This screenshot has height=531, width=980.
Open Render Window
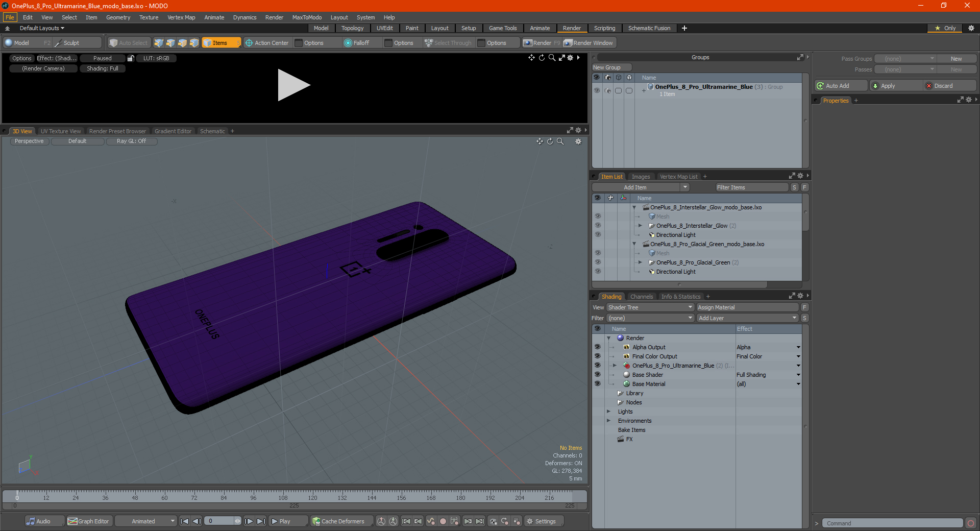588,43
